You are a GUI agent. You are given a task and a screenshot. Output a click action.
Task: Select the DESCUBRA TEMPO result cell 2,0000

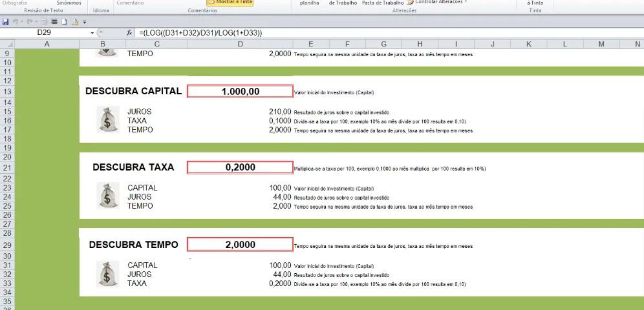point(241,245)
